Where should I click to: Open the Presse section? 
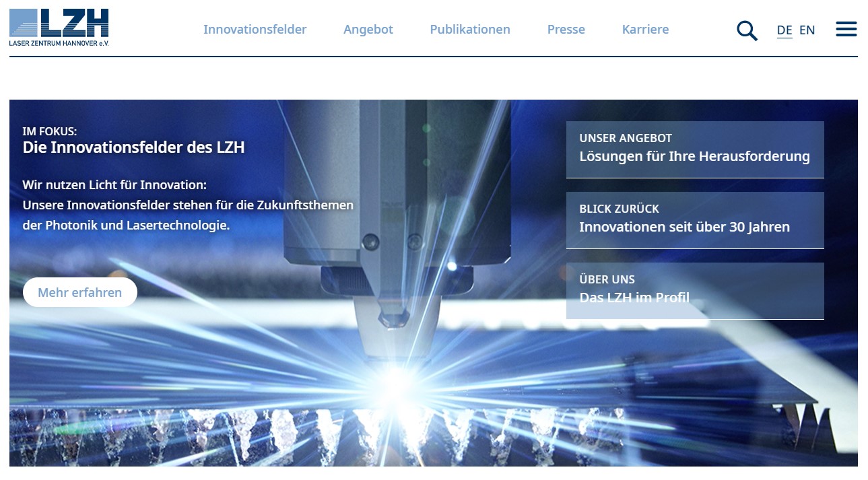click(566, 30)
